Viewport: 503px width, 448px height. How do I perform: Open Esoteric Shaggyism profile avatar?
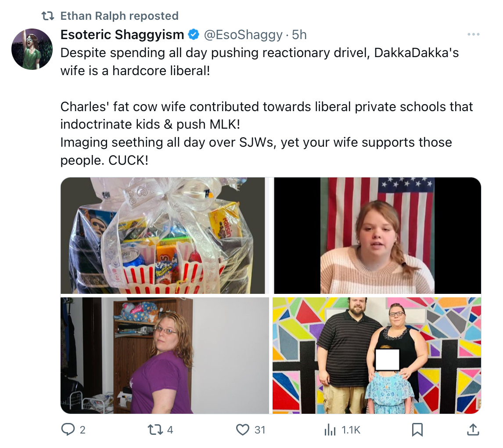pyautogui.click(x=32, y=49)
